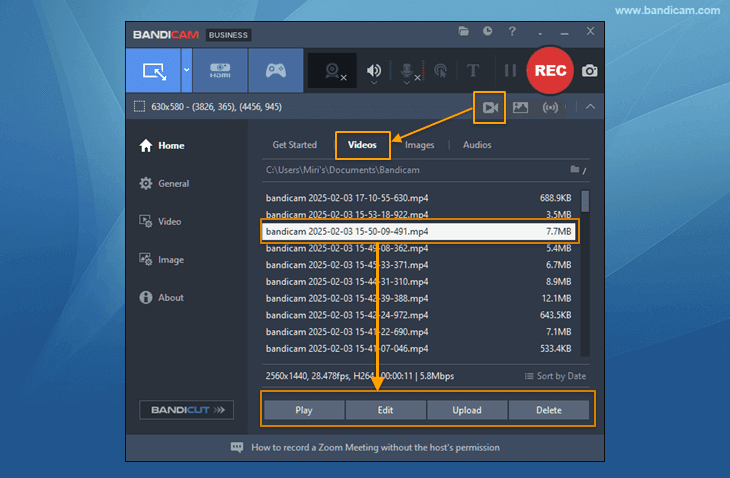Open the Zoom Meeting recording tip link

(375, 448)
